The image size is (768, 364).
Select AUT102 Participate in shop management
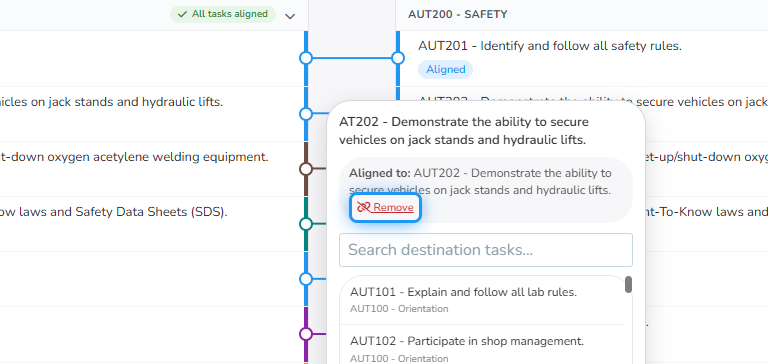(482, 345)
